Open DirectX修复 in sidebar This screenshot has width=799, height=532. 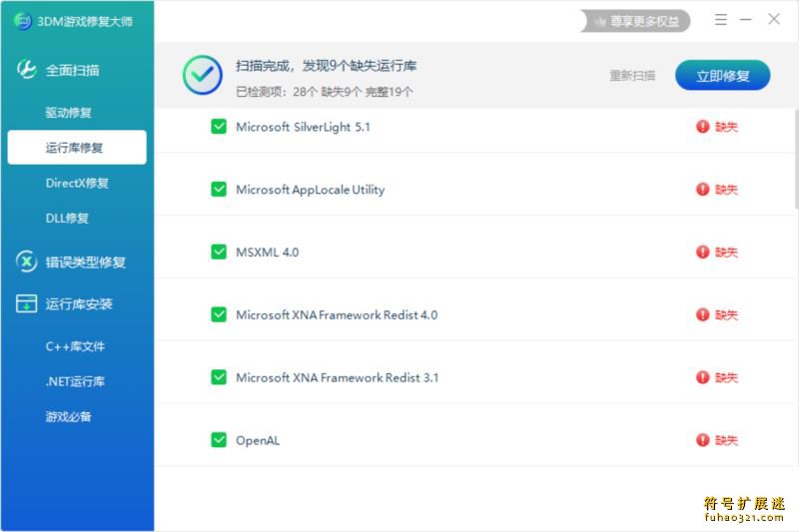[x=77, y=183]
